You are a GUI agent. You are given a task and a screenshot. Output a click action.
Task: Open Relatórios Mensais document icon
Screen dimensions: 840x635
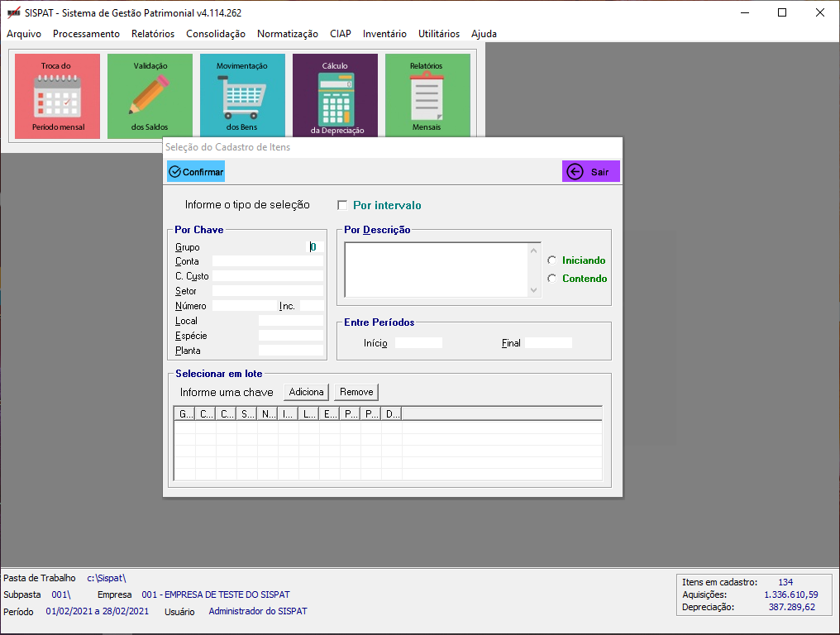427,97
